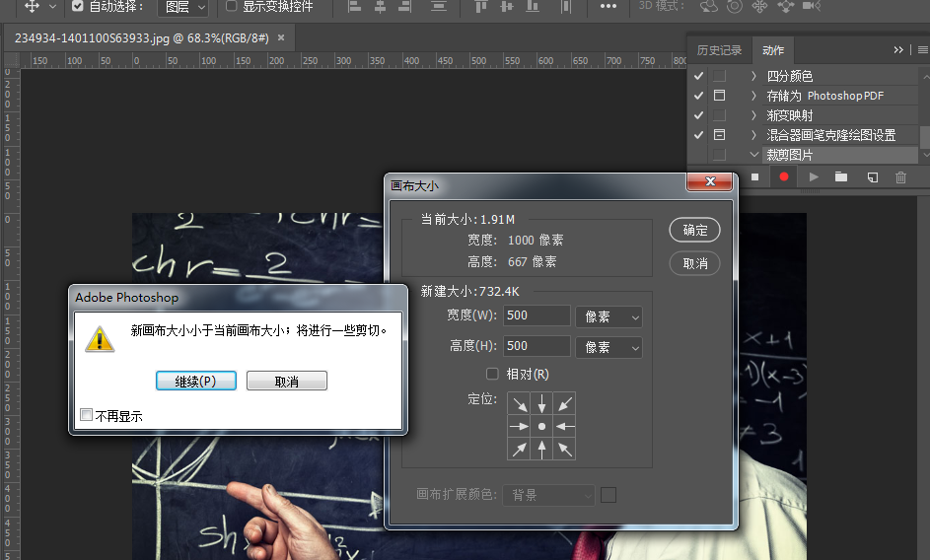Switch to the 历史记录 tab
This screenshot has width=930, height=560.
719,49
